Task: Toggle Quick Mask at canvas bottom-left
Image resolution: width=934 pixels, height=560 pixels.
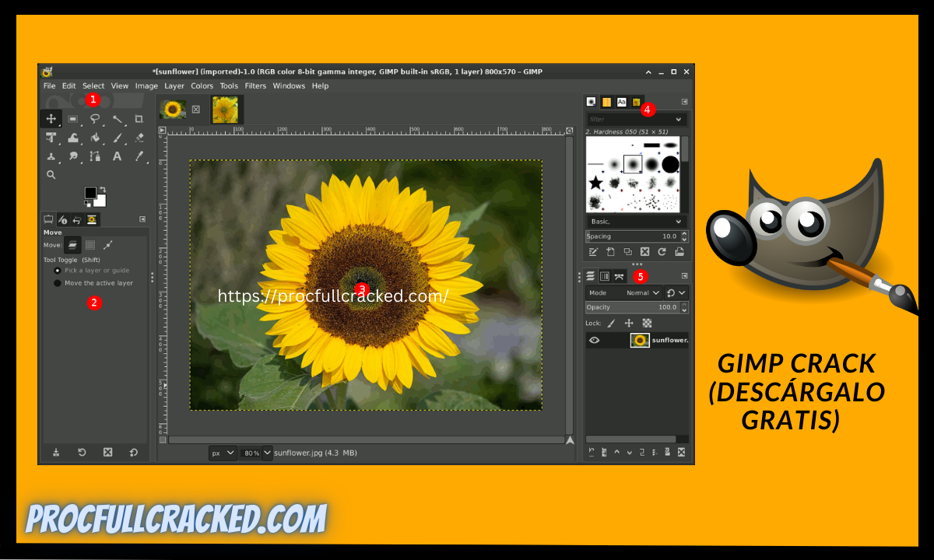Action: pos(163,439)
